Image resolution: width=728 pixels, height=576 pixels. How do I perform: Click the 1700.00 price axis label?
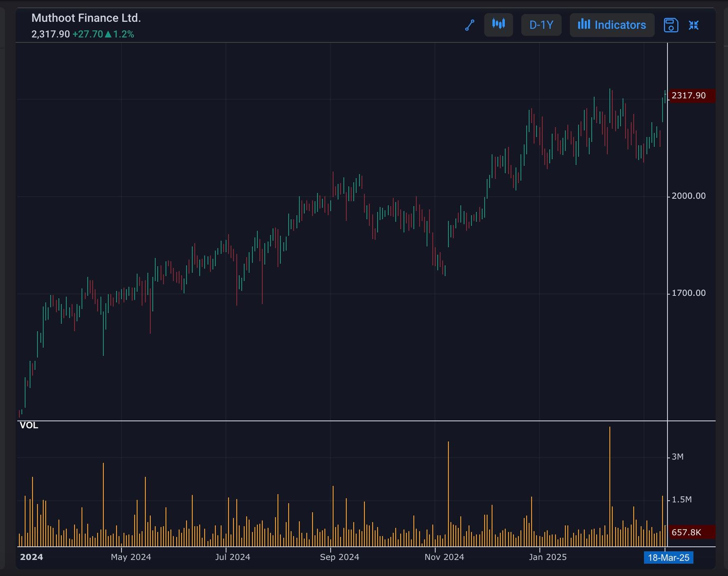688,293
